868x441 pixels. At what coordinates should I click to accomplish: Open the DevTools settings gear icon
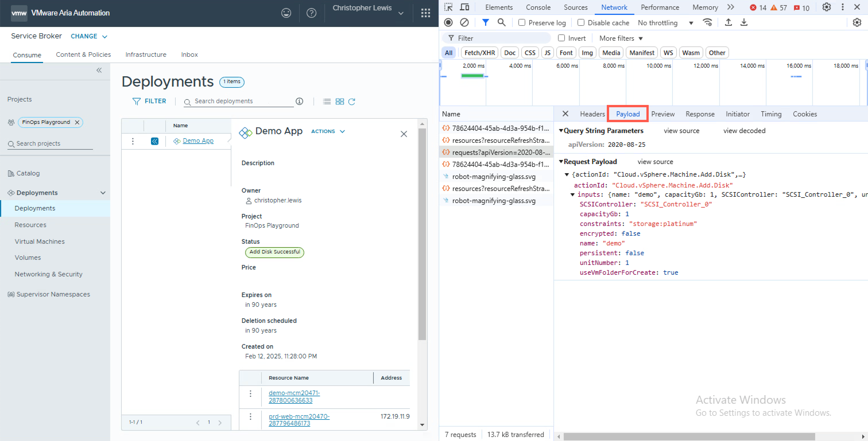(826, 7)
